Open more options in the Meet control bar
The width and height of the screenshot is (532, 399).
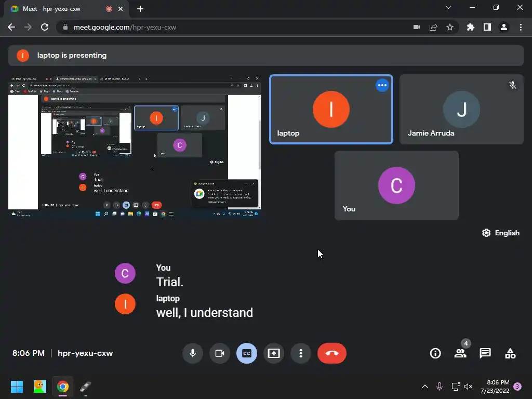301,353
